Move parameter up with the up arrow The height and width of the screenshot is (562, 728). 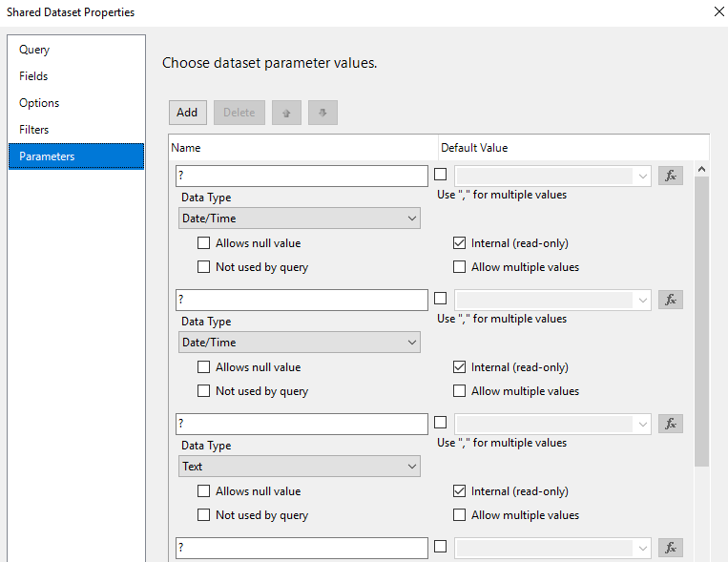[x=286, y=113]
